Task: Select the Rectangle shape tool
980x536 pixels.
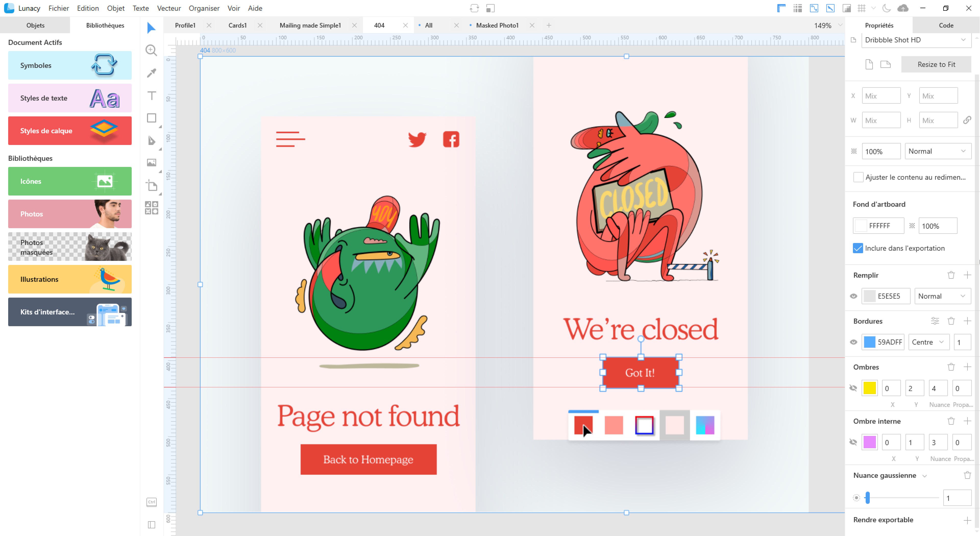Action: [x=151, y=118]
